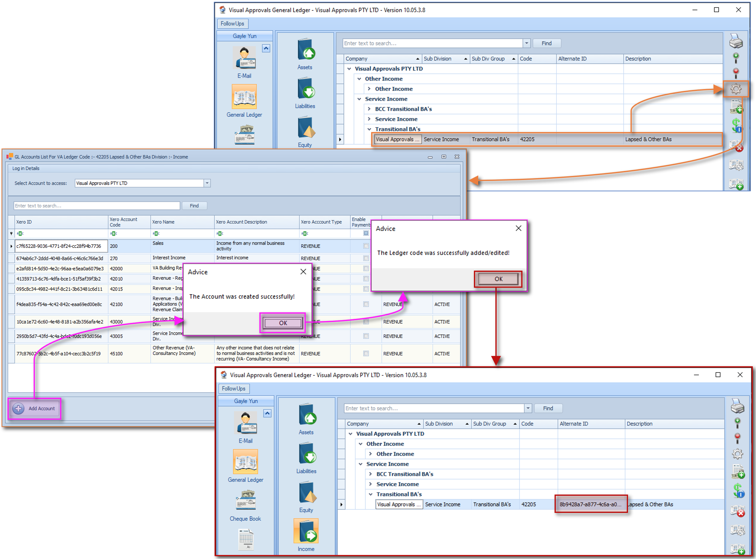
Task: Open E-Mail in the lower ledger window sidebar
Action: point(246,428)
